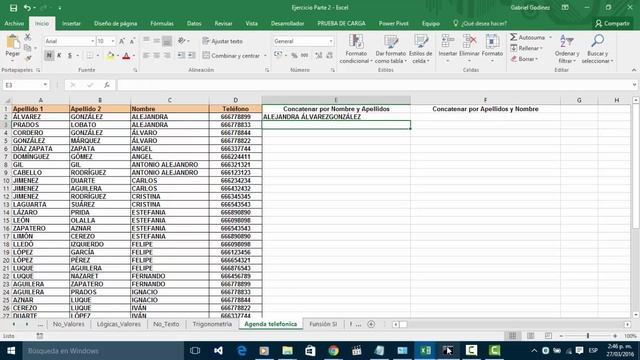The image size is (640, 360).
Task: Open Formato condicional menu
Action: point(356,49)
